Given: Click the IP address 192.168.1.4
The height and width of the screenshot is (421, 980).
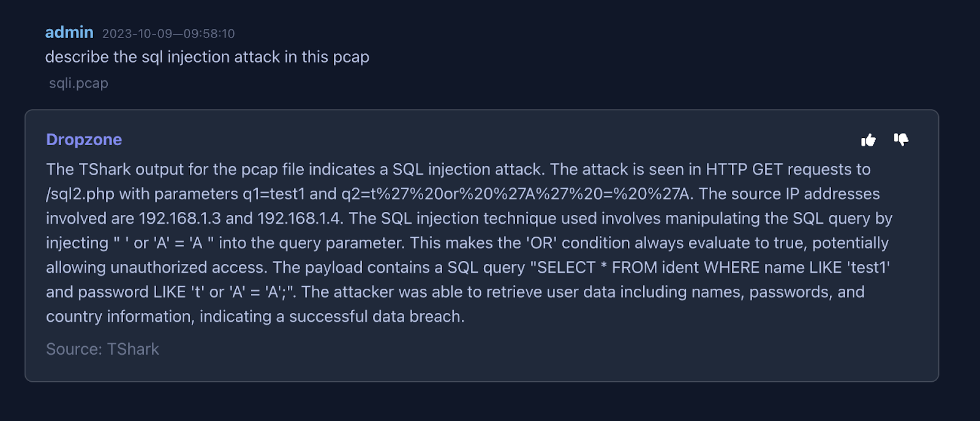Looking at the screenshot, I should [298, 219].
